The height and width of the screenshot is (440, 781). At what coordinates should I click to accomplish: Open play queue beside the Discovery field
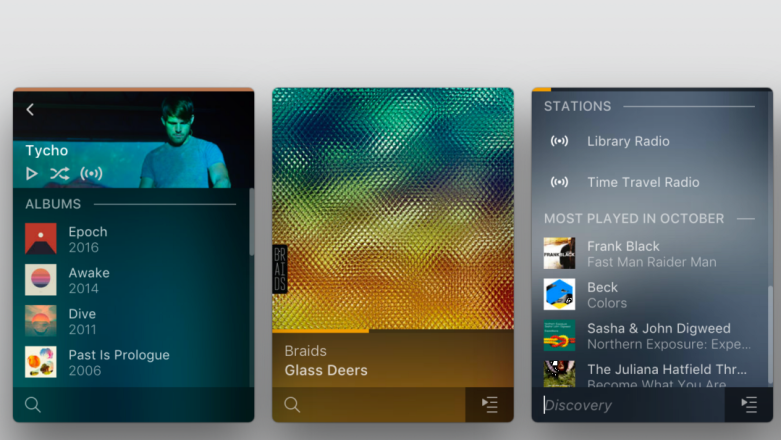(x=749, y=405)
